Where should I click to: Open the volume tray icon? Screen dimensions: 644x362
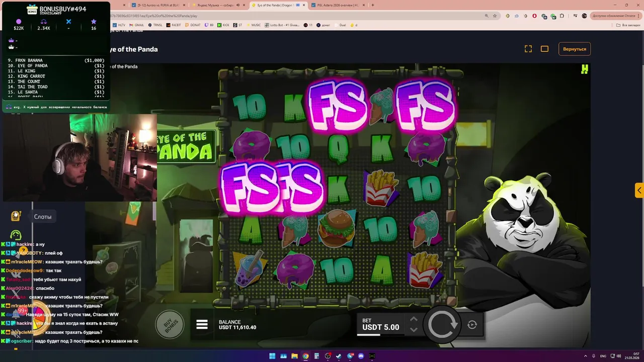620,356
